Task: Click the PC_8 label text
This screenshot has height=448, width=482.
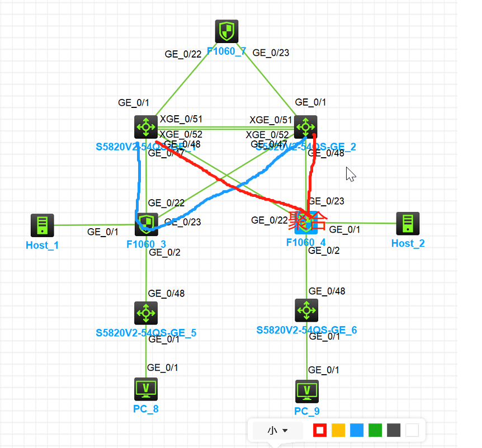Action: [146, 409]
